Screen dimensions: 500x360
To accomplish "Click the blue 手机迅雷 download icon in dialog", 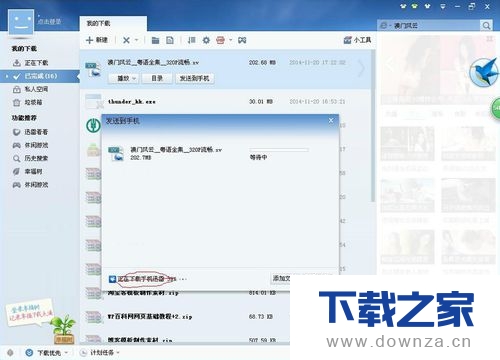I will 112,279.
